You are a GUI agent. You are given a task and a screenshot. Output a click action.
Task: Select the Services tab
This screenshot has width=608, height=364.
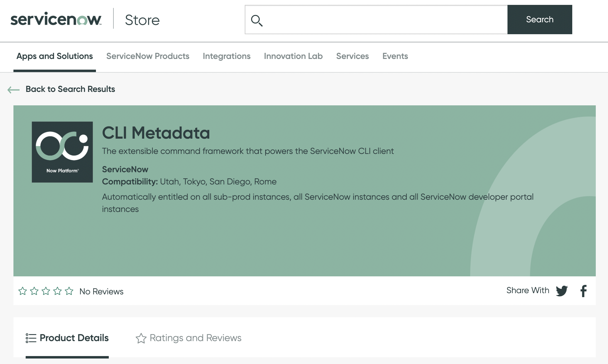click(352, 56)
